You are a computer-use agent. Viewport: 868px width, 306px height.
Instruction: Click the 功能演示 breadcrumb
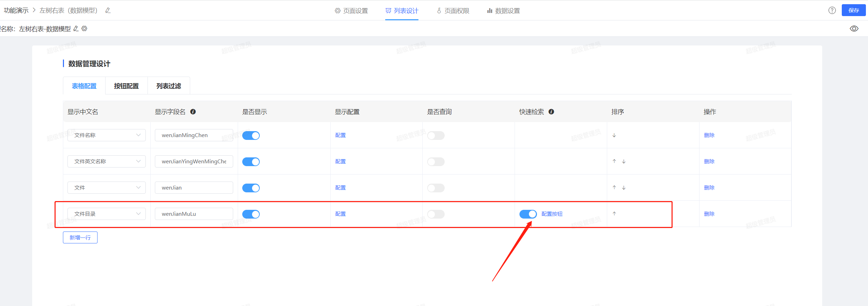point(16,10)
